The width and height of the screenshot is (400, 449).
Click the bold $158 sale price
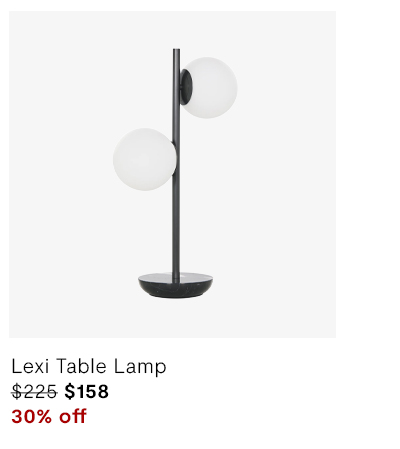point(86,392)
